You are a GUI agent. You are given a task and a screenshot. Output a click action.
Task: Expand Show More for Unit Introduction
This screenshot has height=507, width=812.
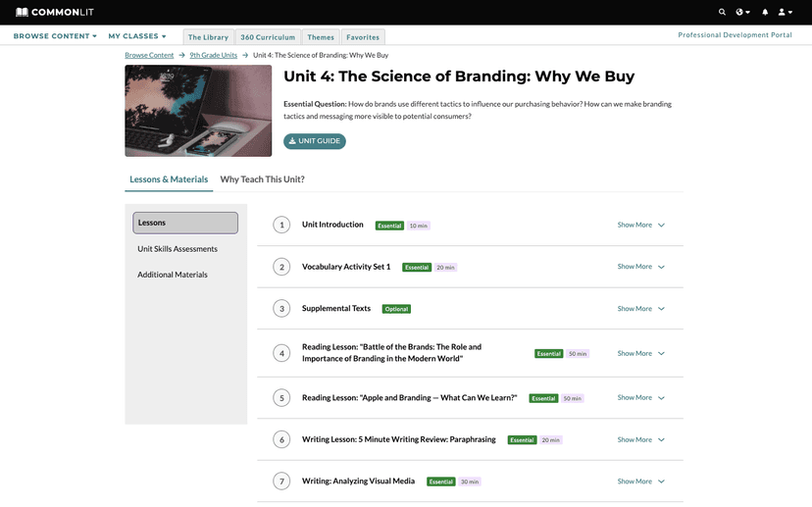(640, 225)
